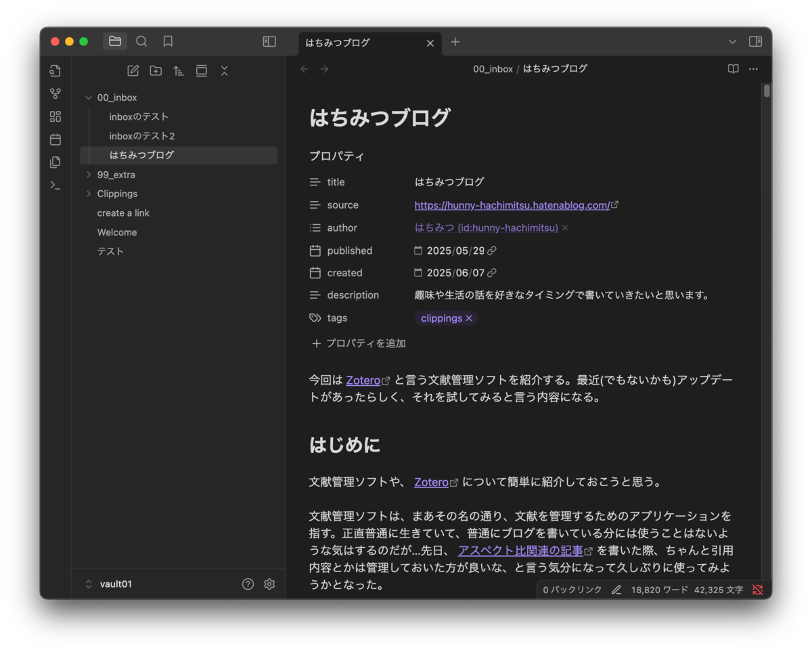Create a new note in the explorer toolbar
The height and width of the screenshot is (652, 812).
click(133, 70)
